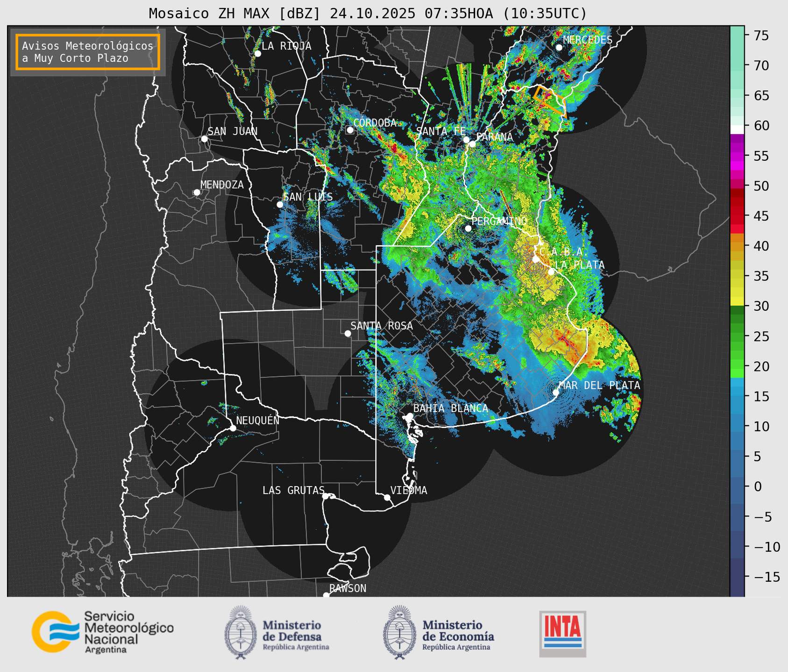Click the PARANA city marker
Viewport: 788px width, 672px height.
(x=472, y=144)
